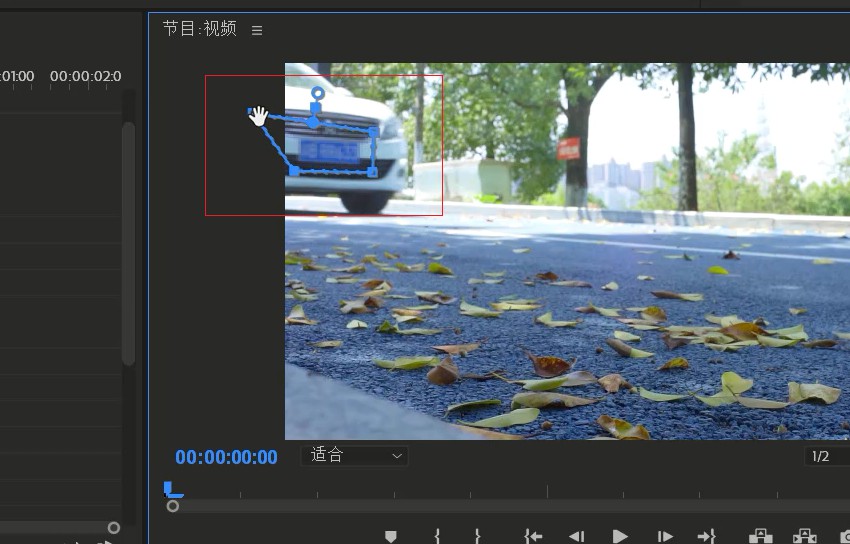Screen dimensions: 850x544
Task: Click the round mask handle on the top edge
Action: 313,122
